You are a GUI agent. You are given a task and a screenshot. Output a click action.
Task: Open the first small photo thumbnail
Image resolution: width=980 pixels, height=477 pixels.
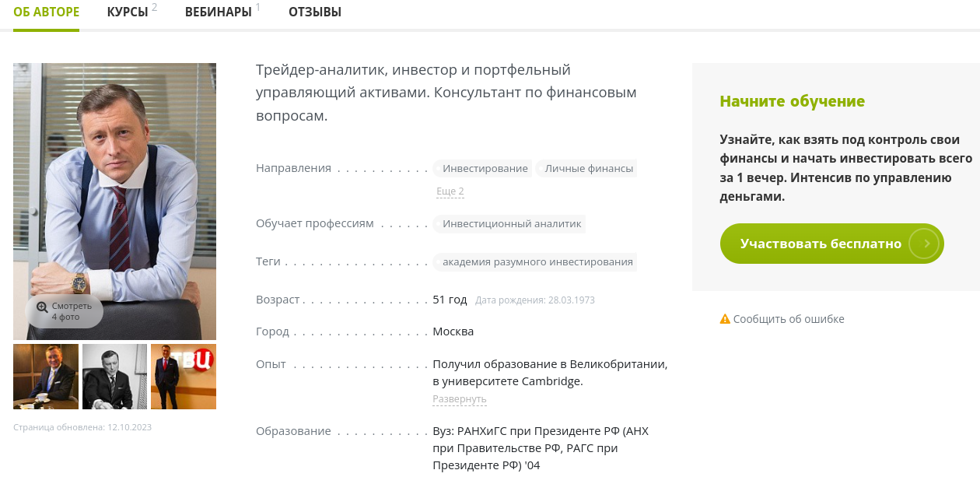pyautogui.click(x=46, y=376)
